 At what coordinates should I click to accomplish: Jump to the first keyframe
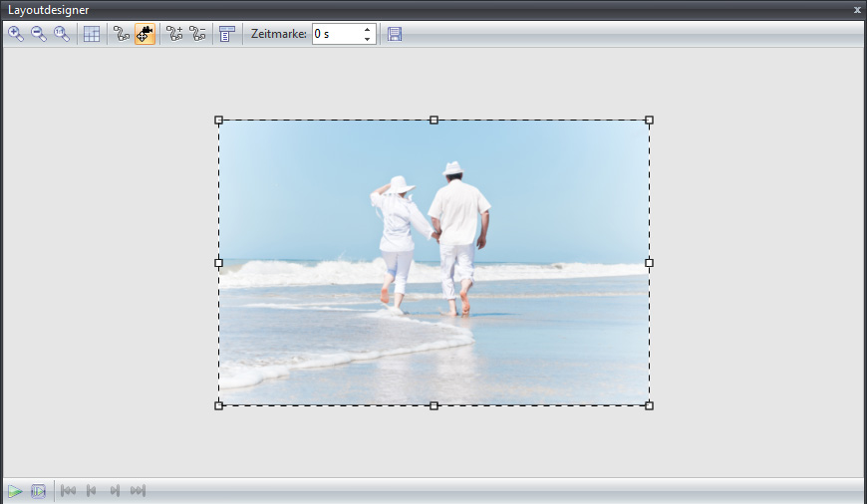pyautogui.click(x=69, y=491)
